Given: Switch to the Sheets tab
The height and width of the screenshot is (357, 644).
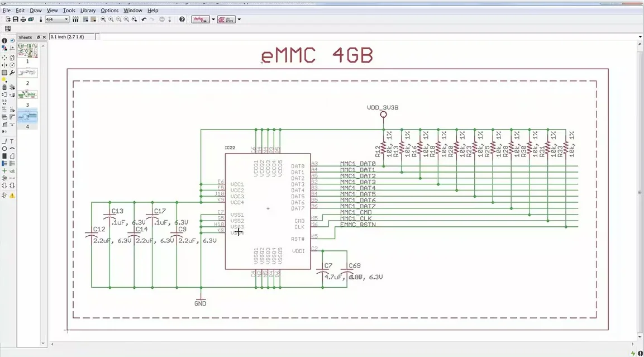Looking at the screenshot, I should [25, 37].
